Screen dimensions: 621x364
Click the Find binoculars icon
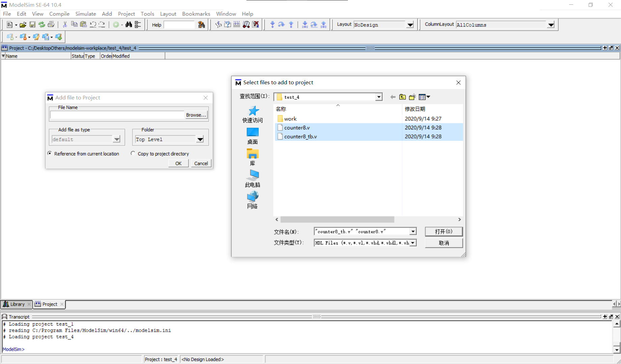tap(128, 25)
